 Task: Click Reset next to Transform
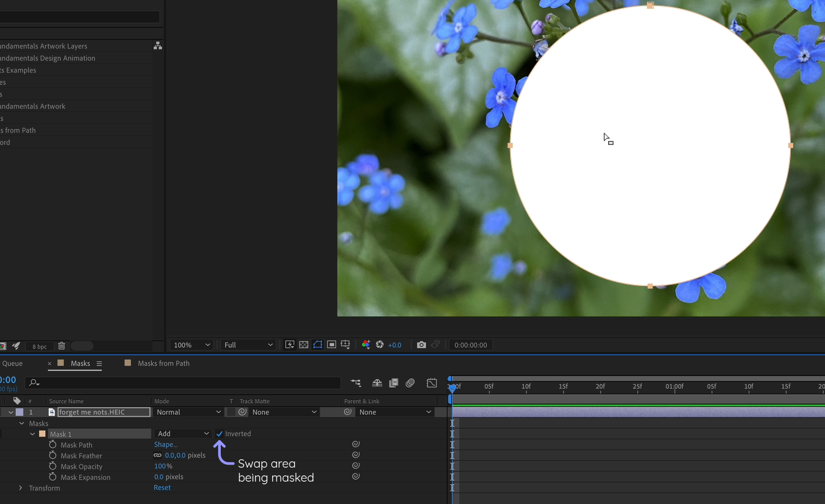coord(162,488)
